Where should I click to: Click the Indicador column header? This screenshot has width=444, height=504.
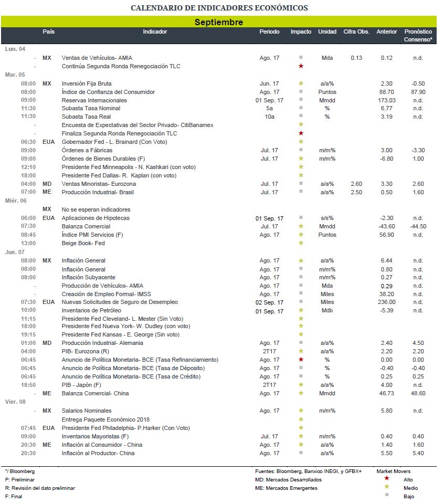pyautogui.click(x=155, y=31)
